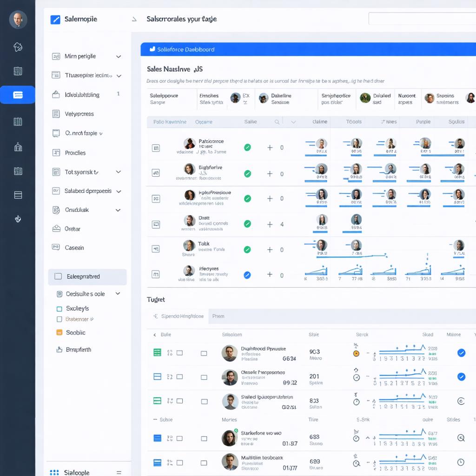Click the cloud icon in the dark sidebar
Viewport: 476px width, 476px height.
pos(18,47)
